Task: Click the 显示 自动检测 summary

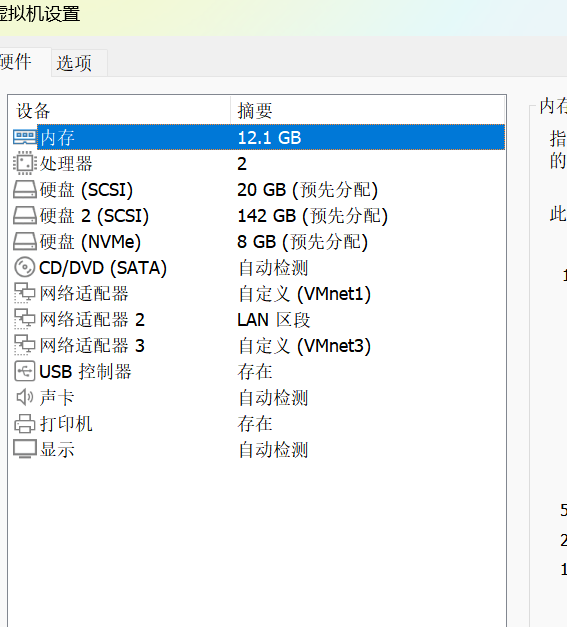Action: coord(274,449)
